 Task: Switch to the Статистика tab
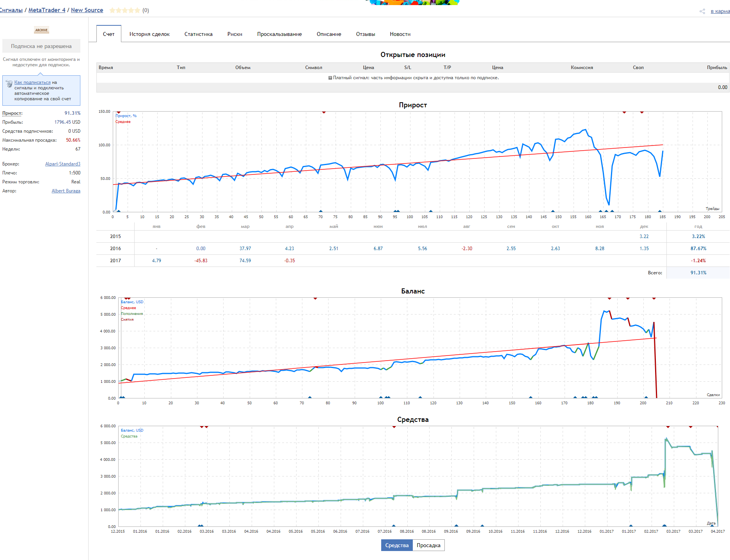click(198, 34)
